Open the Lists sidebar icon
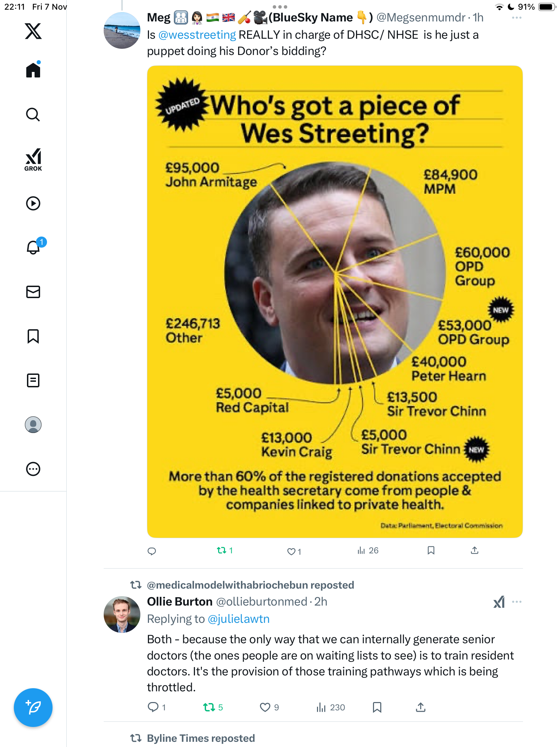The width and height of the screenshot is (560, 747). [x=33, y=380]
